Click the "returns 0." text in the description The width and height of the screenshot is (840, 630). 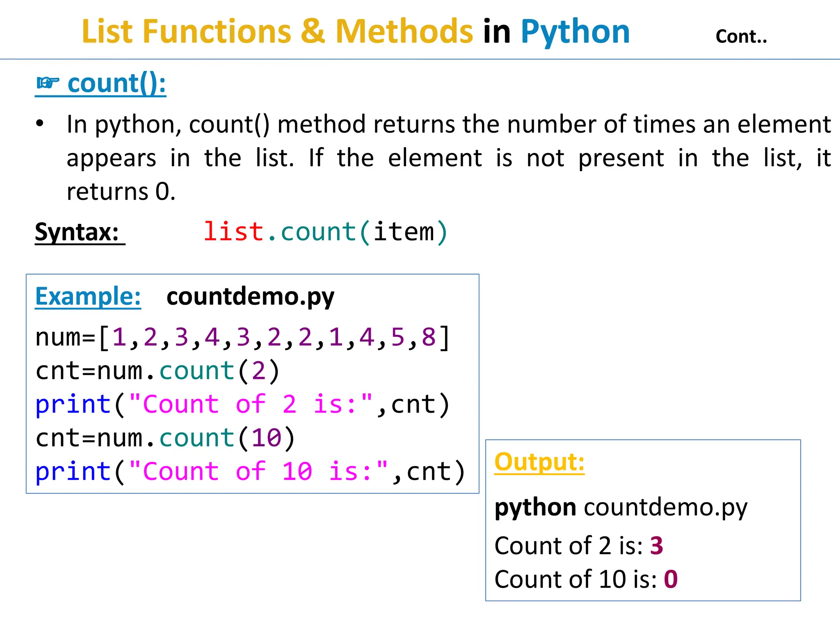[121, 192]
